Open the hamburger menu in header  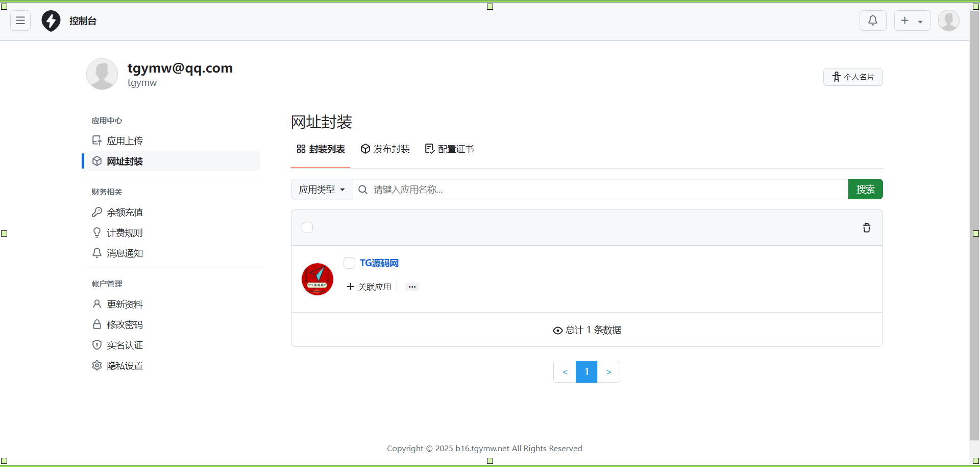coord(20,20)
